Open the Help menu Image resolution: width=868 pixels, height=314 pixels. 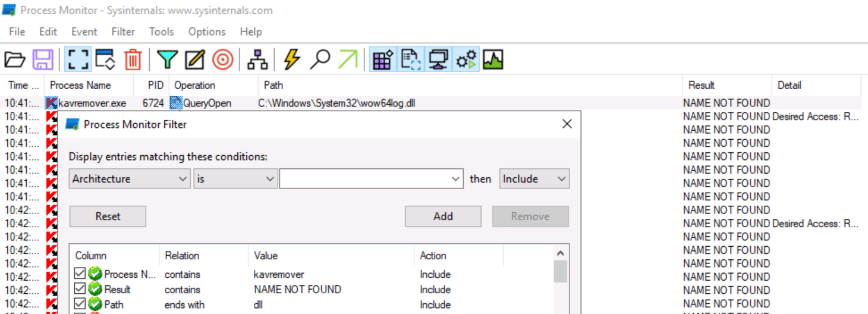[x=251, y=32]
